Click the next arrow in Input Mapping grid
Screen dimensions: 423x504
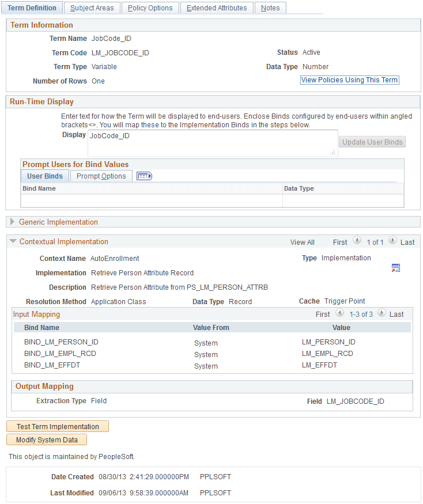pyautogui.click(x=382, y=314)
